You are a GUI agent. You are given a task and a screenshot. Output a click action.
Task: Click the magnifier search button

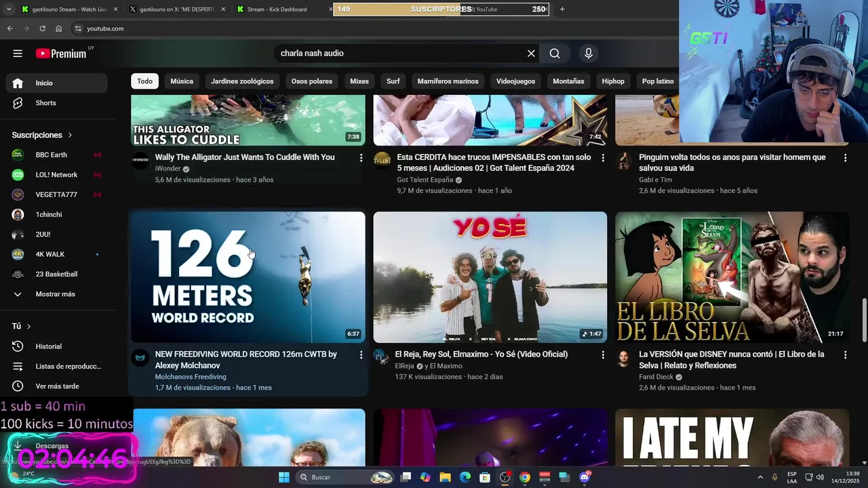[555, 54]
